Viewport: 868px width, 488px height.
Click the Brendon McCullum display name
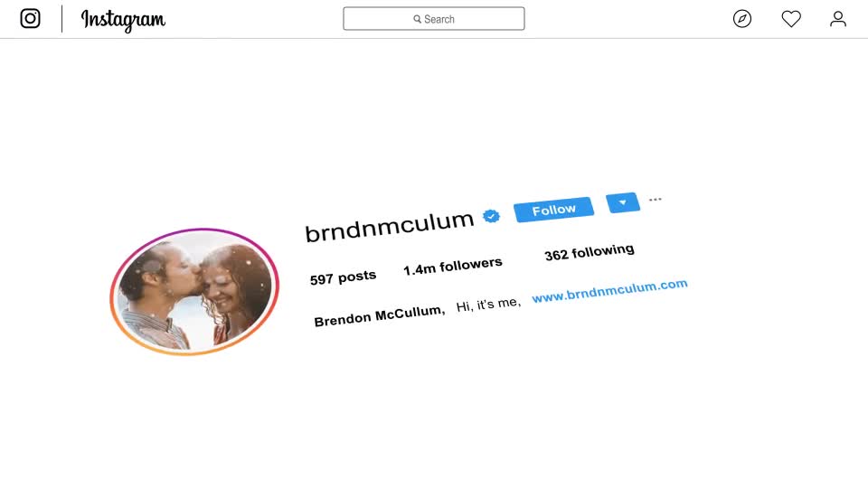click(379, 316)
